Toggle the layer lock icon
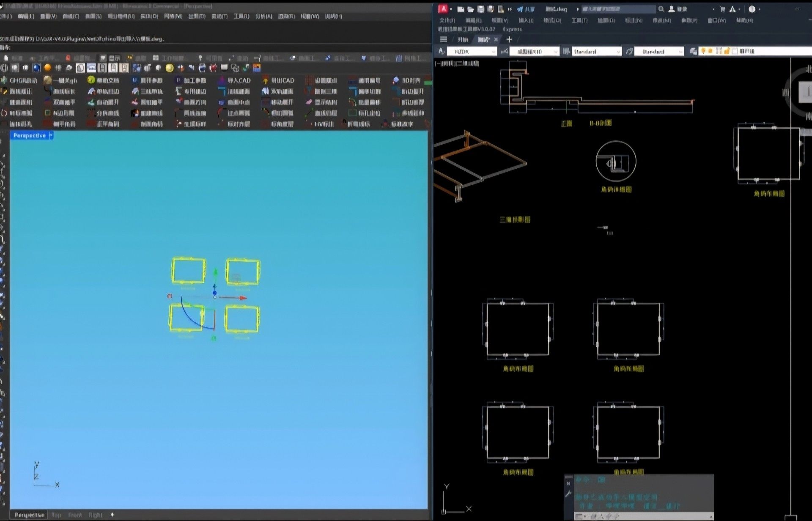The image size is (812, 521). tap(727, 51)
